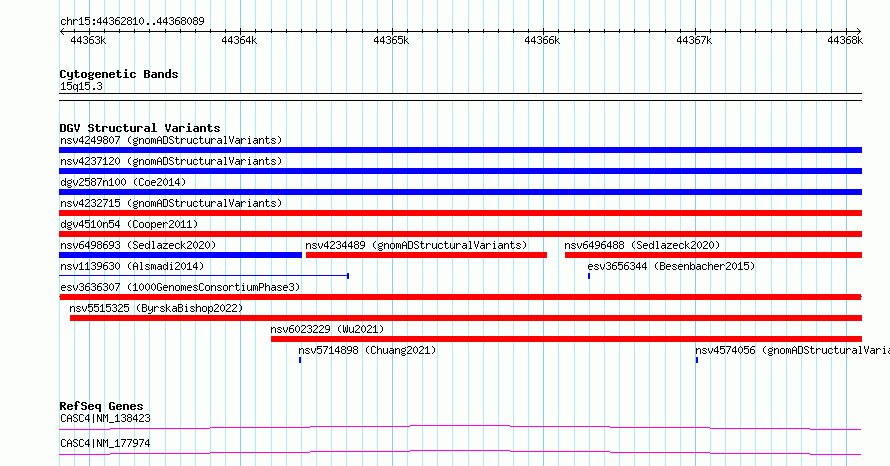Click dgv4510n54 (Cooper2011) label

[x=129, y=224]
